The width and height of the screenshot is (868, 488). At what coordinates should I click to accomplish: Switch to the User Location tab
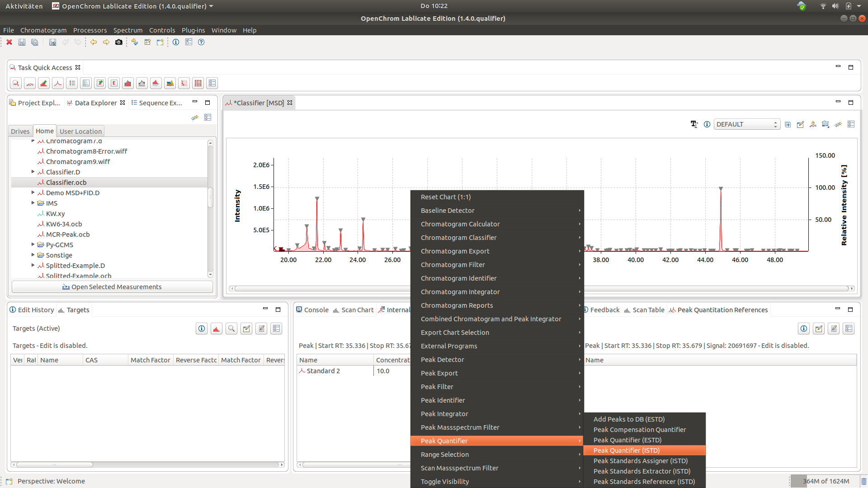[x=80, y=131]
